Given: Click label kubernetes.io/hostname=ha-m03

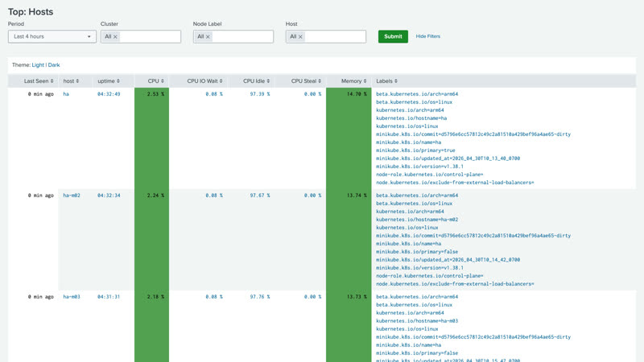Looking at the screenshot, I should click(417, 321).
